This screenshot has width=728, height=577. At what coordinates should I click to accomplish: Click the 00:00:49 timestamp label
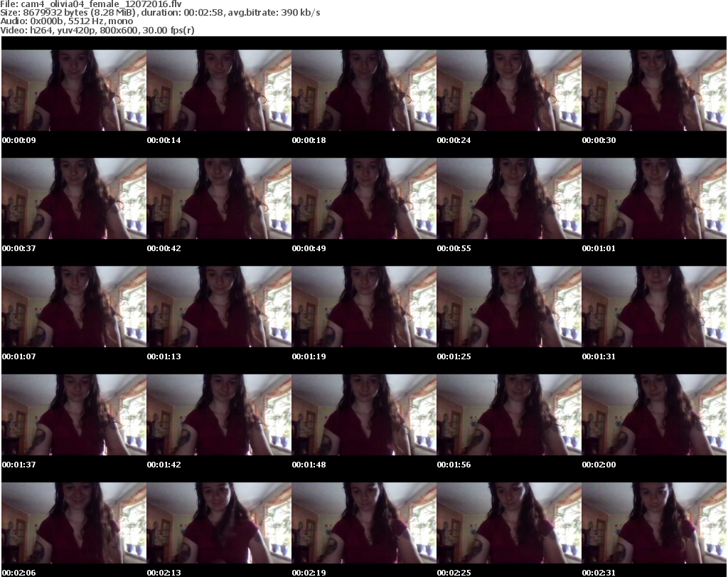(x=309, y=248)
